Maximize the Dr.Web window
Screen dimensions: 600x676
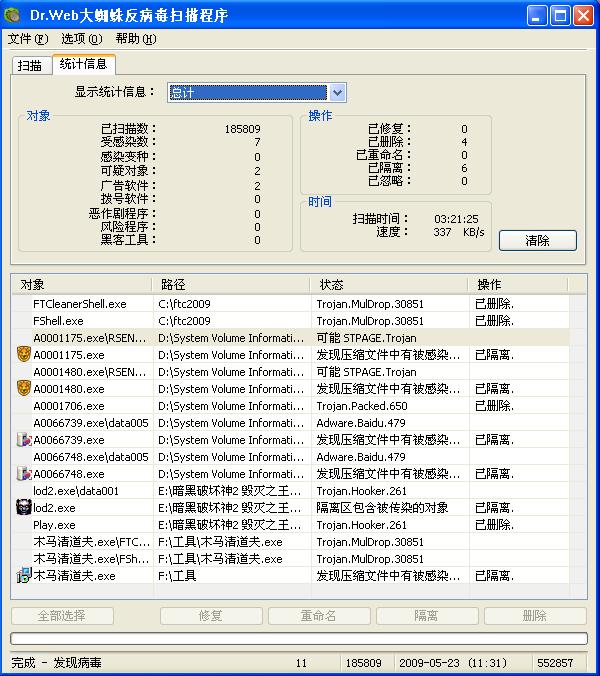[x=560, y=16]
